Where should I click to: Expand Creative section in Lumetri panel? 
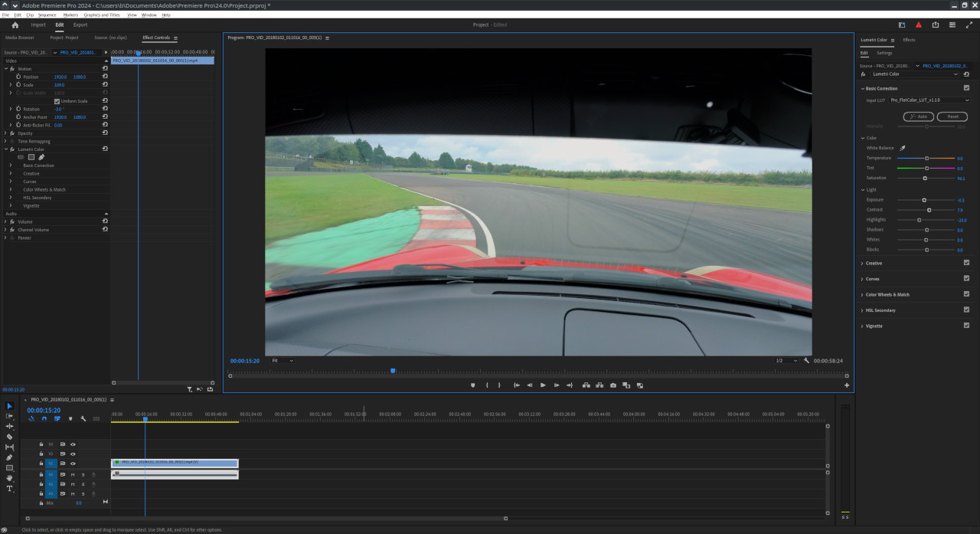click(x=862, y=263)
